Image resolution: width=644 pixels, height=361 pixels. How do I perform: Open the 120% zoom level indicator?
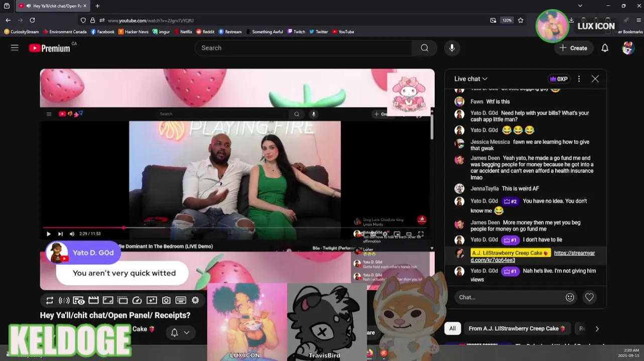tap(507, 20)
